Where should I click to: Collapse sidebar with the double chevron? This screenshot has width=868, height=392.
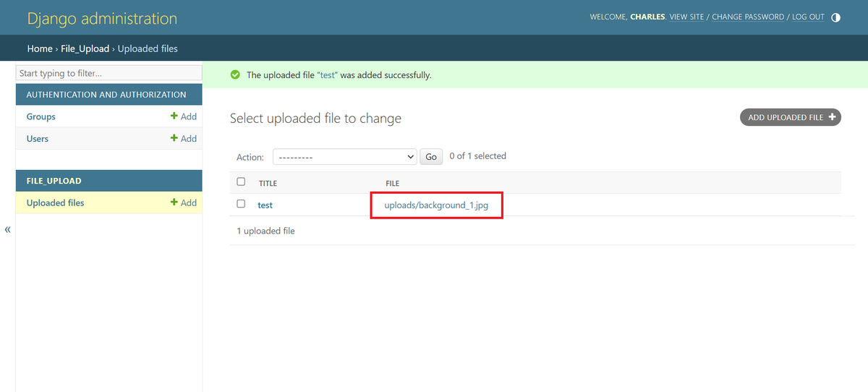[8, 229]
